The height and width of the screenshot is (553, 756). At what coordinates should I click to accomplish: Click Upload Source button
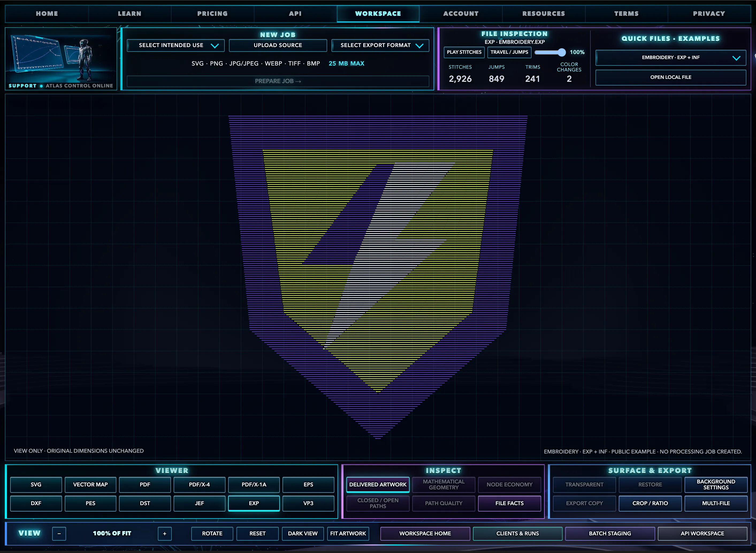(278, 45)
